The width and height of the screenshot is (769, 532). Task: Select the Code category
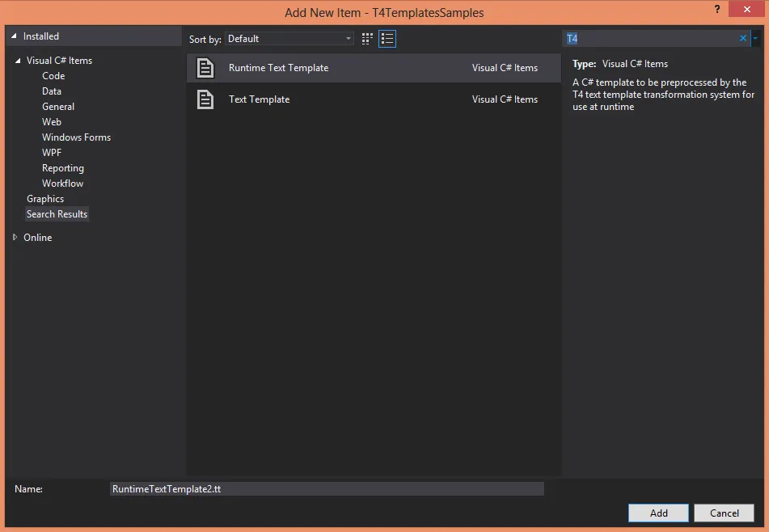point(53,76)
